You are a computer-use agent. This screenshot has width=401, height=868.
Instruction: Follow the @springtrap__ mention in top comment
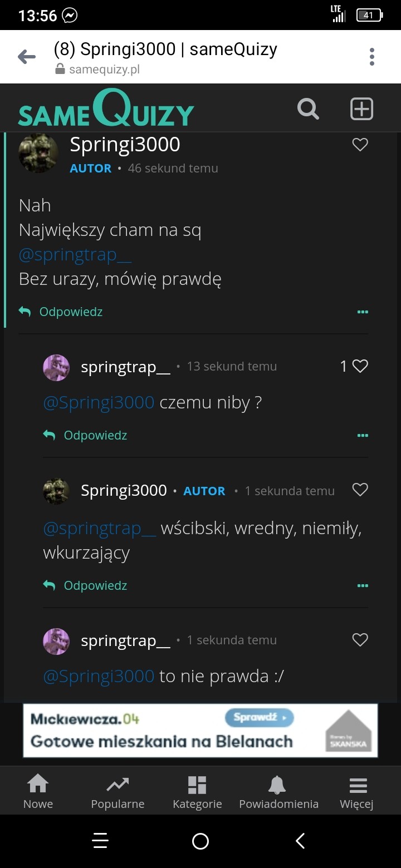click(x=75, y=255)
